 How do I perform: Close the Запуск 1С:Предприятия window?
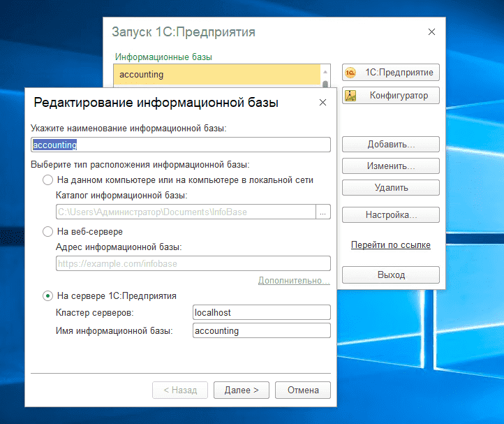click(x=431, y=32)
